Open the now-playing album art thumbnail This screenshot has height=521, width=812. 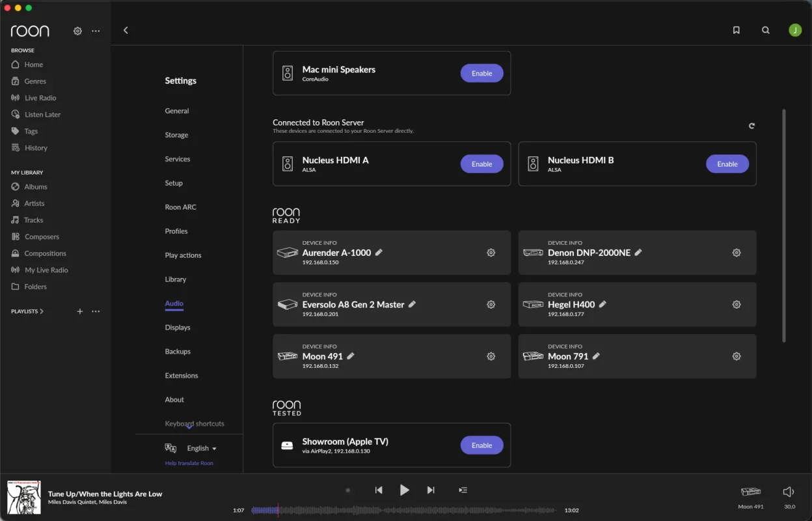click(x=24, y=498)
